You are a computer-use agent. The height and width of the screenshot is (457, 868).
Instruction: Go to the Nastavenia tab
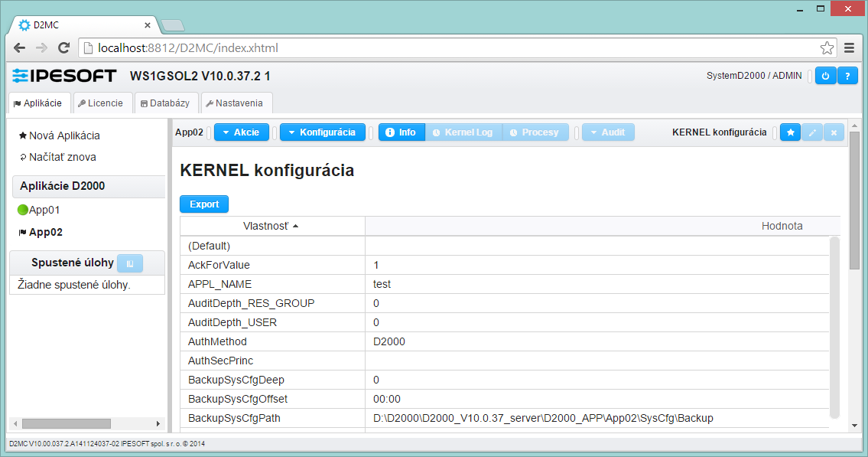(x=235, y=103)
